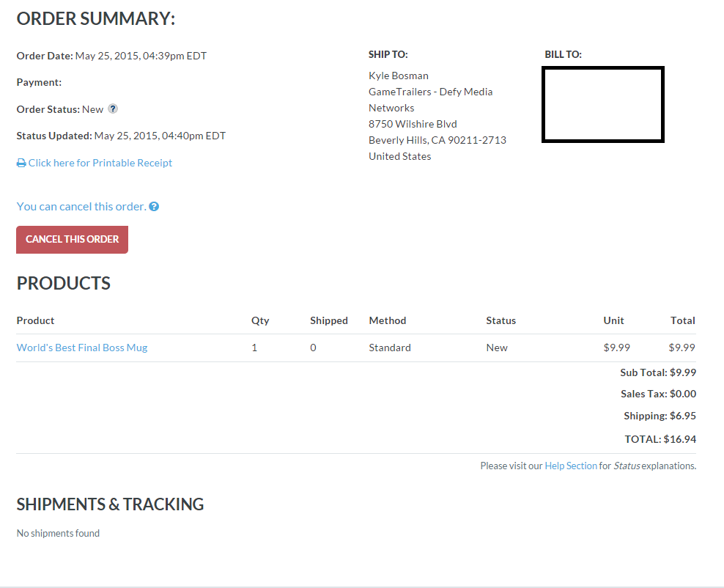The image size is (724, 588).
Task: Click the question mark after the cancel notice
Action: click(154, 207)
